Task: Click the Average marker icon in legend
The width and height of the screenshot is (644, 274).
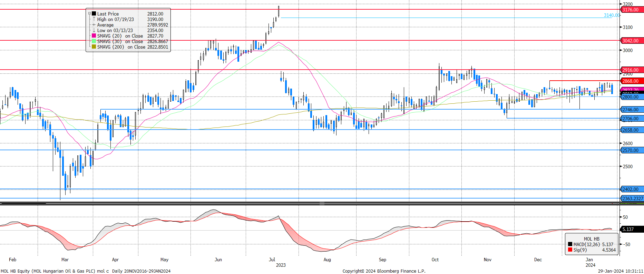Action: (x=94, y=25)
